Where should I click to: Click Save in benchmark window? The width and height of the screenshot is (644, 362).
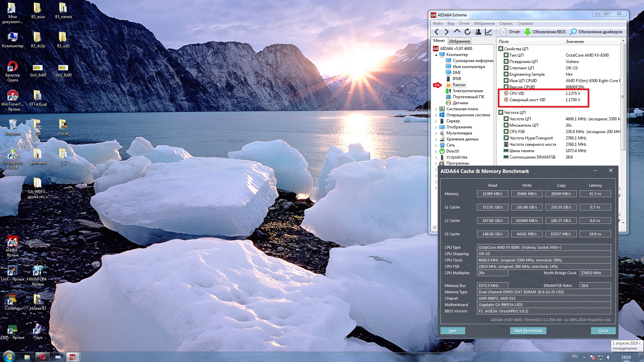tap(452, 330)
